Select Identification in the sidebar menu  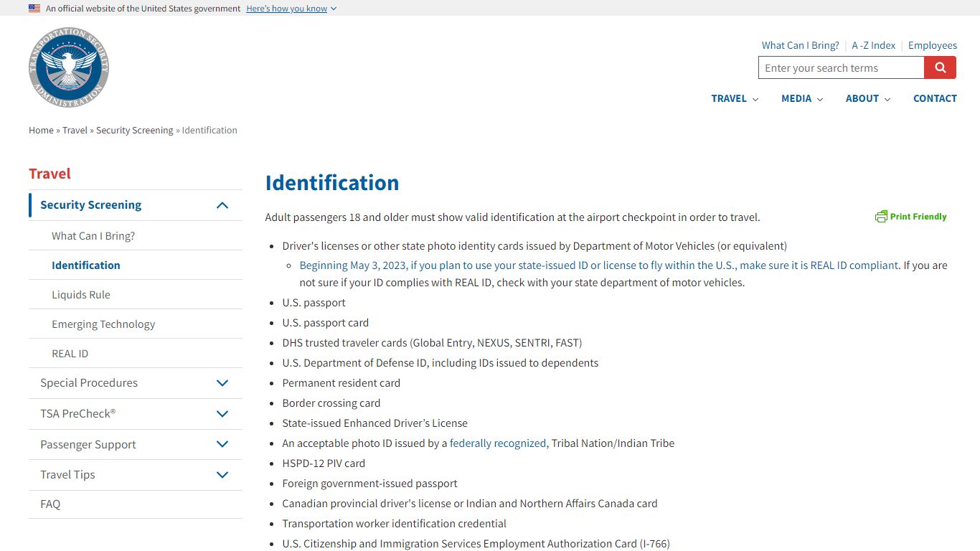pos(86,265)
